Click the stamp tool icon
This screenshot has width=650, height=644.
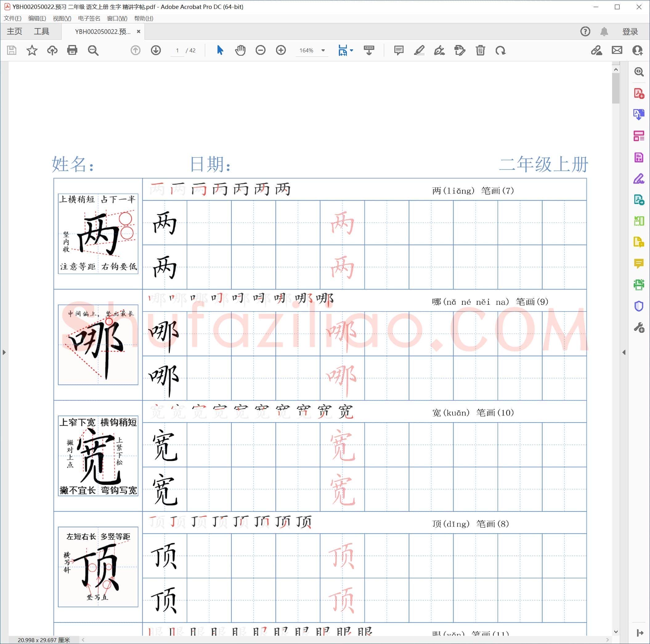point(460,51)
